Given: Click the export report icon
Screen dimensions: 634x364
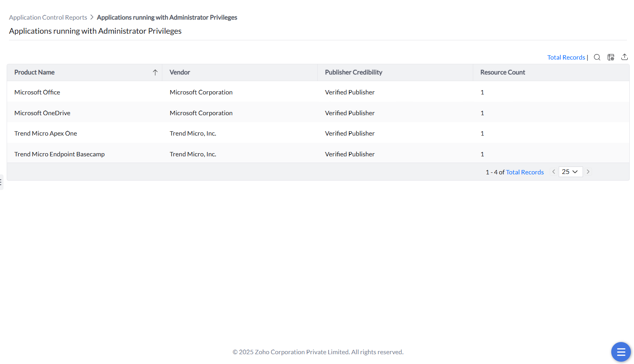Looking at the screenshot, I should click(x=625, y=57).
